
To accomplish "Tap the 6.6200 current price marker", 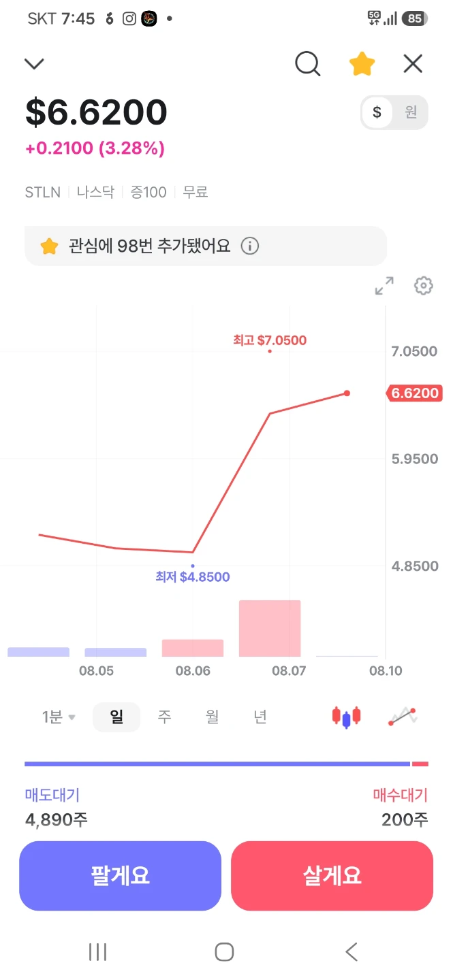I will [413, 393].
